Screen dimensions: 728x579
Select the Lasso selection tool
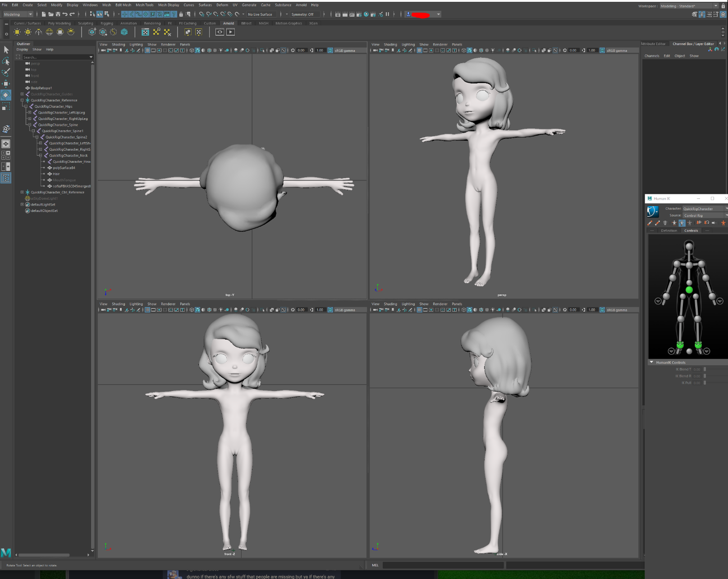(x=6, y=61)
